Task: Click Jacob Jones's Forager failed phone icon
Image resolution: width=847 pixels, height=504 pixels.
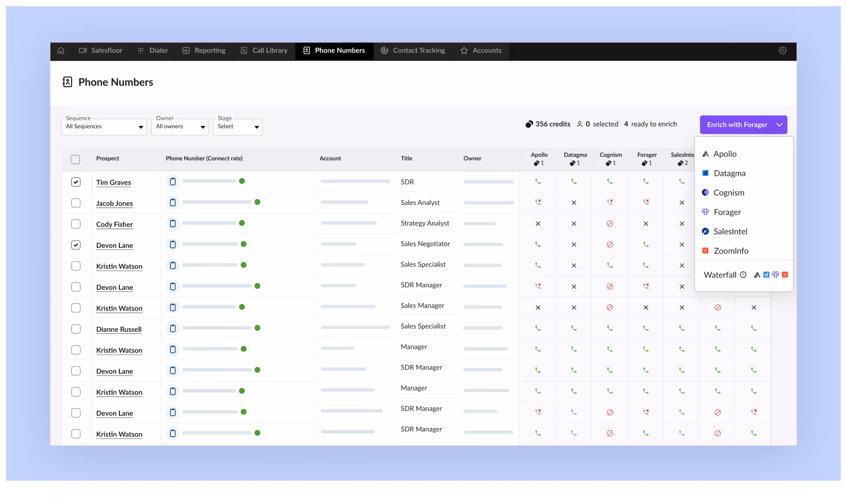Action: tap(646, 202)
